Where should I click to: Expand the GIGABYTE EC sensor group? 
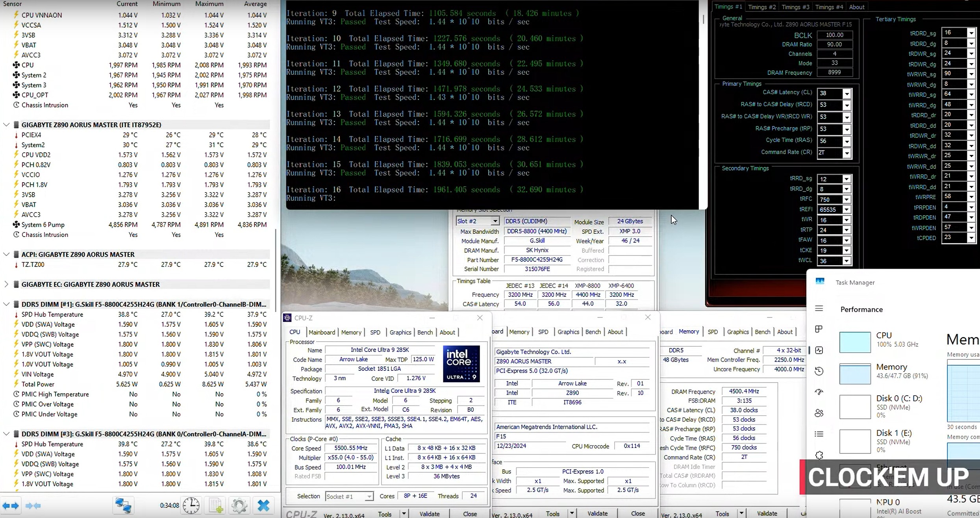click(x=6, y=284)
